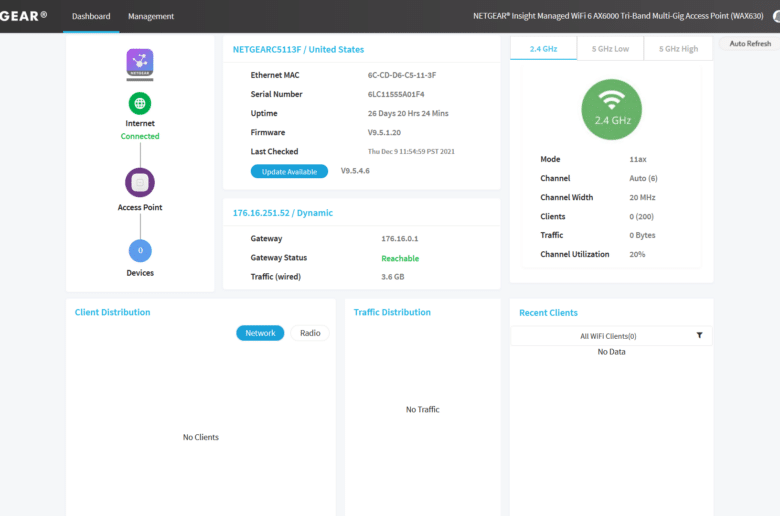This screenshot has height=516, width=780.
Task: Click the Mode value 11ax
Action: pos(638,159)
